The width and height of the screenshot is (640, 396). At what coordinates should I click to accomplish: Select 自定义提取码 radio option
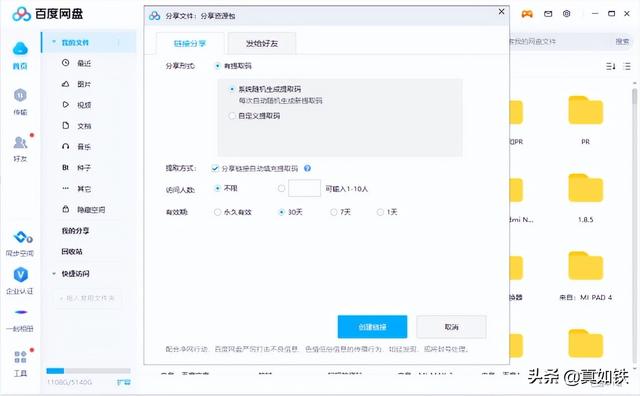tap(232, 116)
